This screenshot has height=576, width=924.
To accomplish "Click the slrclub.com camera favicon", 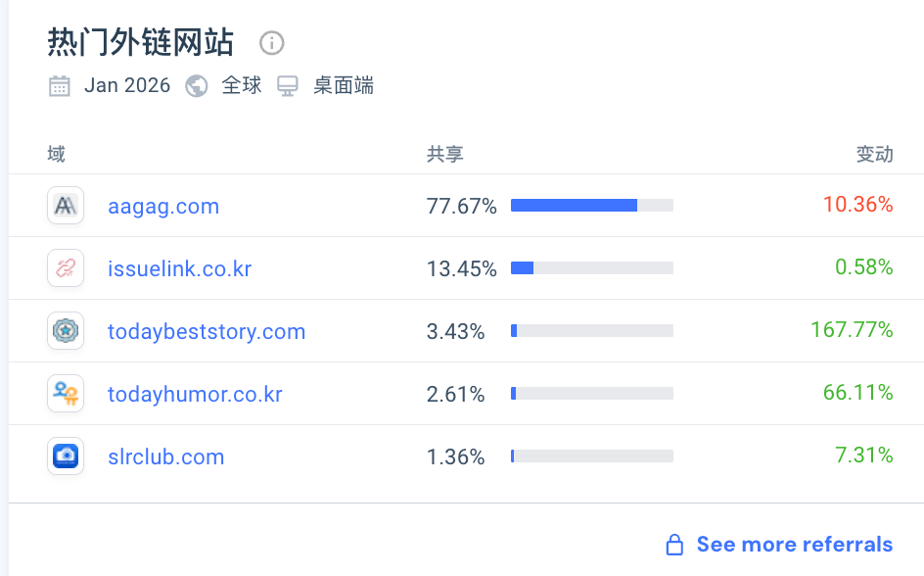I will tap(66, 456).
